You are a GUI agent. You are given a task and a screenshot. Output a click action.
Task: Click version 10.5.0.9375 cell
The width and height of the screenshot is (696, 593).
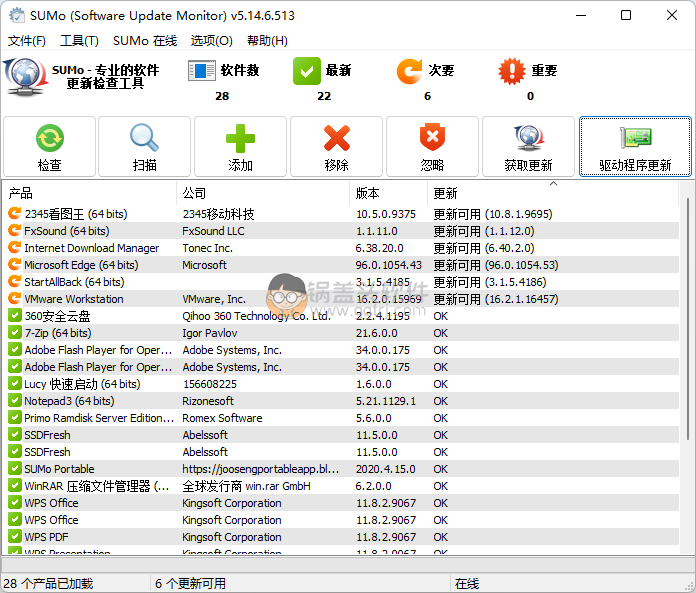click(x=386, y=214)
